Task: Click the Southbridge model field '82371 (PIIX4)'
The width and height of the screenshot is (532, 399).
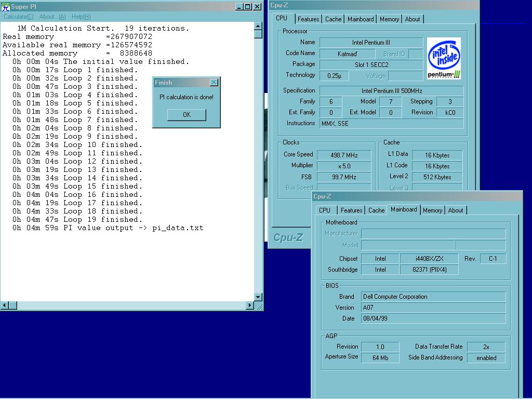Action: 429,270
